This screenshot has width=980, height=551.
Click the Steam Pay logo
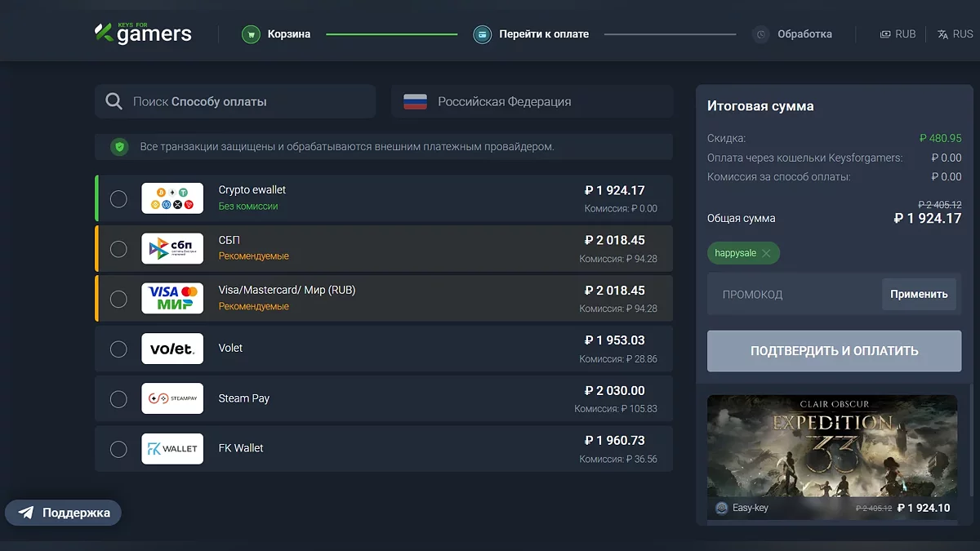tap(172, 398)
